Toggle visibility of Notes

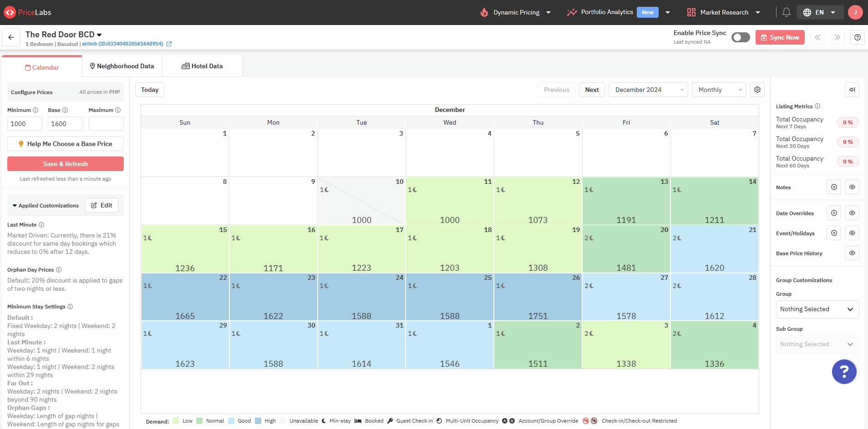(852, 187)
